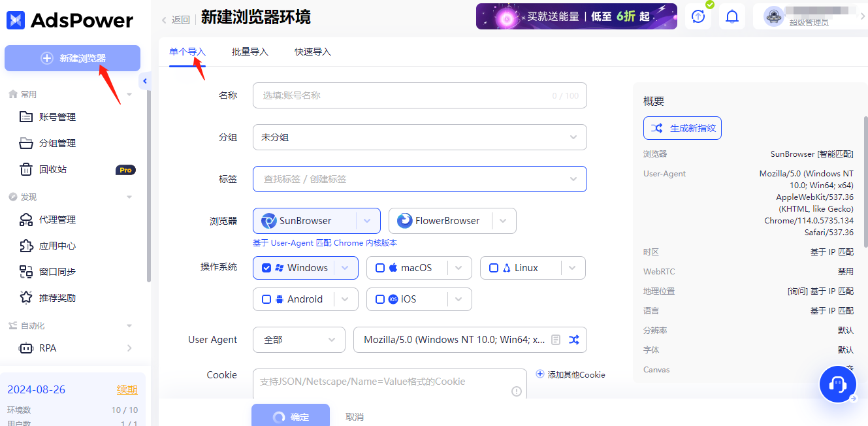Click the Cookie text input area
Viewport: 868px width, 426px height.
[390, 384]
